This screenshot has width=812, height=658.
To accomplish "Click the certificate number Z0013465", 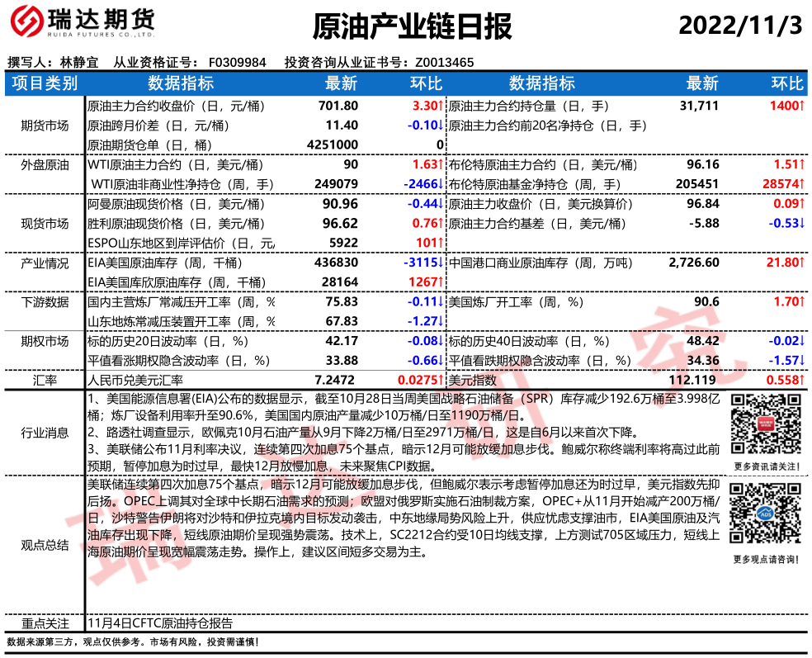I will [444, 62].
